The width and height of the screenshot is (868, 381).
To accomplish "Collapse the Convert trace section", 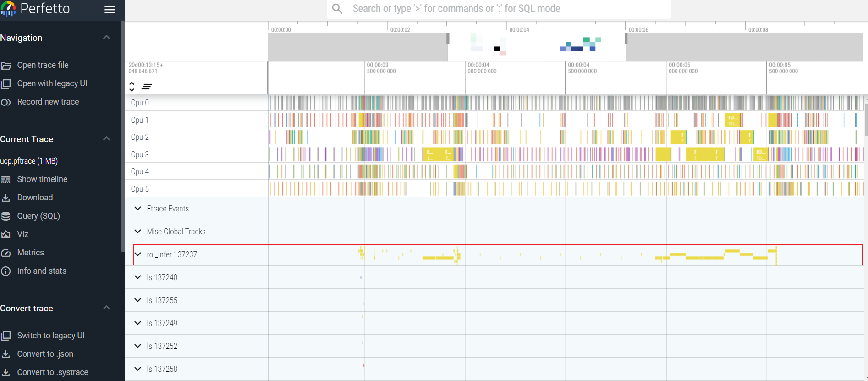I will (107, 308).
